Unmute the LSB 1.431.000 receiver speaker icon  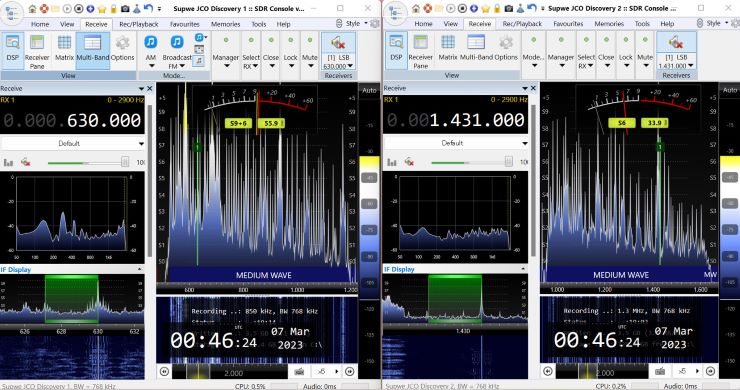[675, 43]
